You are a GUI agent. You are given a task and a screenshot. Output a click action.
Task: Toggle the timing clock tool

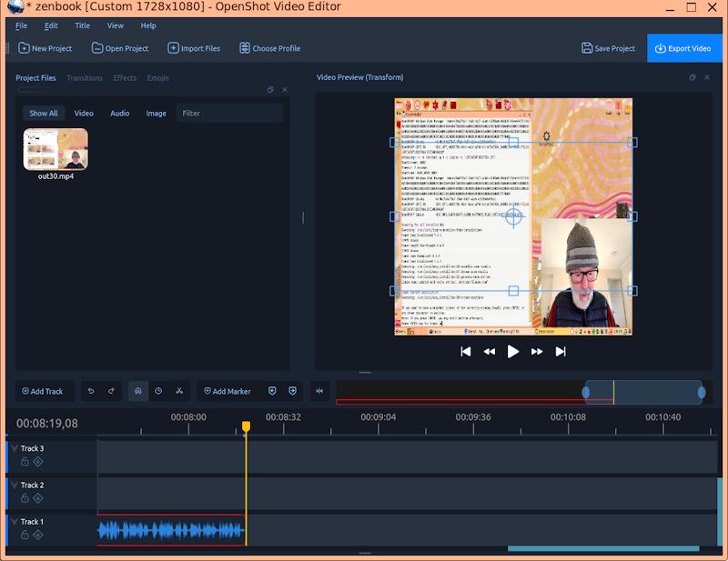click(x=158, y=391)
